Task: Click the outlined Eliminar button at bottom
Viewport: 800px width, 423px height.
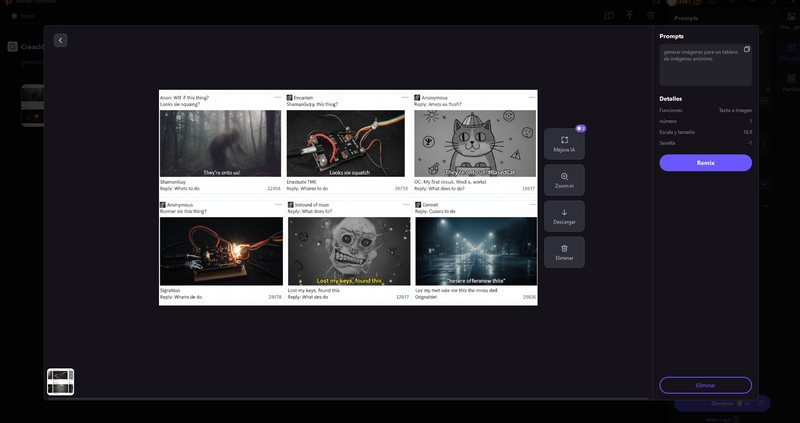Action: click(x=705, y=385)
